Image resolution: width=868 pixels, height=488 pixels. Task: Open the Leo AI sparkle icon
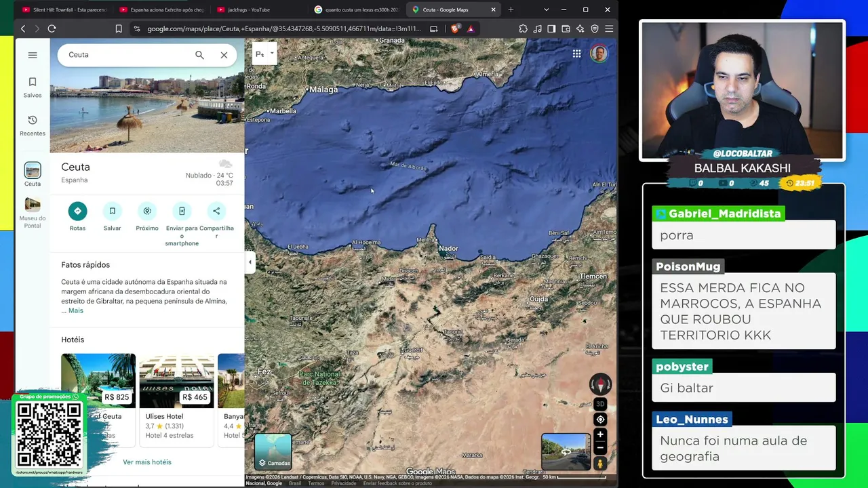click(580, 28)
